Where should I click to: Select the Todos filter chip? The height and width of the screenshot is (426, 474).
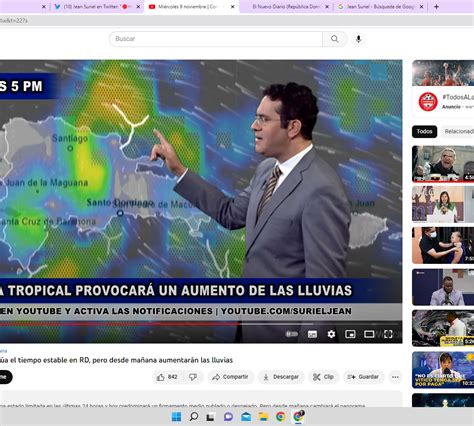coord(424,132)
